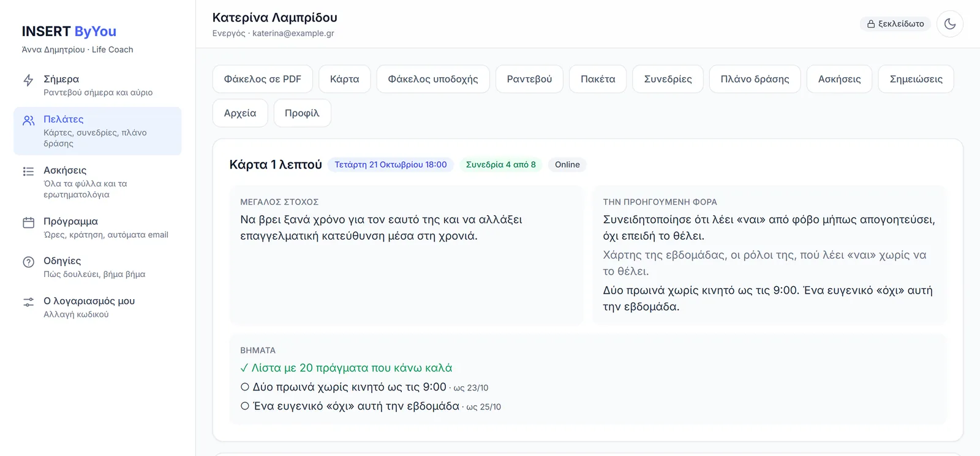Open the Φάκελος υποδοχής tab
The image size is (980, 456).
point(433,79)
